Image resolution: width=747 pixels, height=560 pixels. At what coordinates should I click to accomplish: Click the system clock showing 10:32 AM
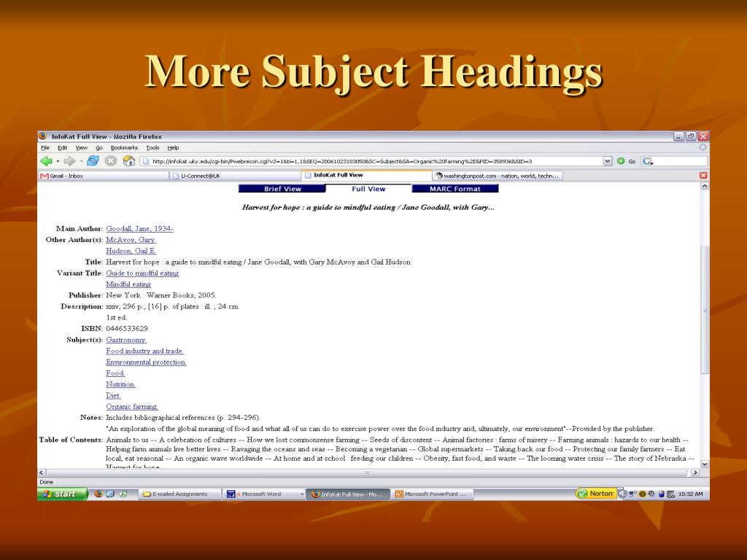[690, 494]
